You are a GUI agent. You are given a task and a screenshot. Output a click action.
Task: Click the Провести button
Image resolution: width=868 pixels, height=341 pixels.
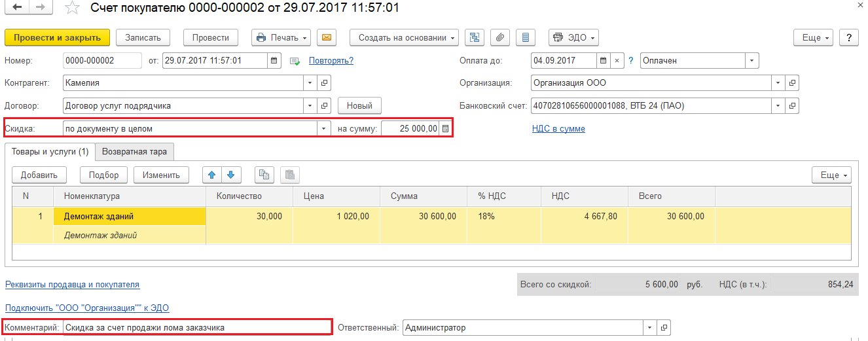click(x=211, y=37)
